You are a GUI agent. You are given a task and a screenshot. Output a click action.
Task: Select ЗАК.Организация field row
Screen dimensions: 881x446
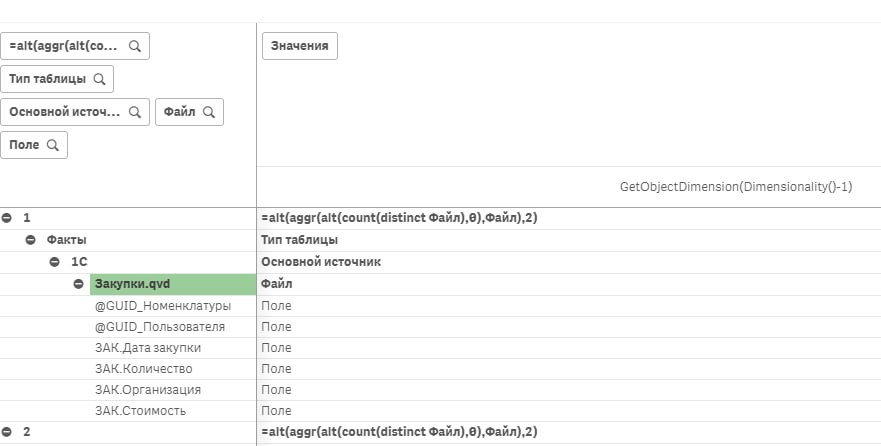tap(148, 390)
